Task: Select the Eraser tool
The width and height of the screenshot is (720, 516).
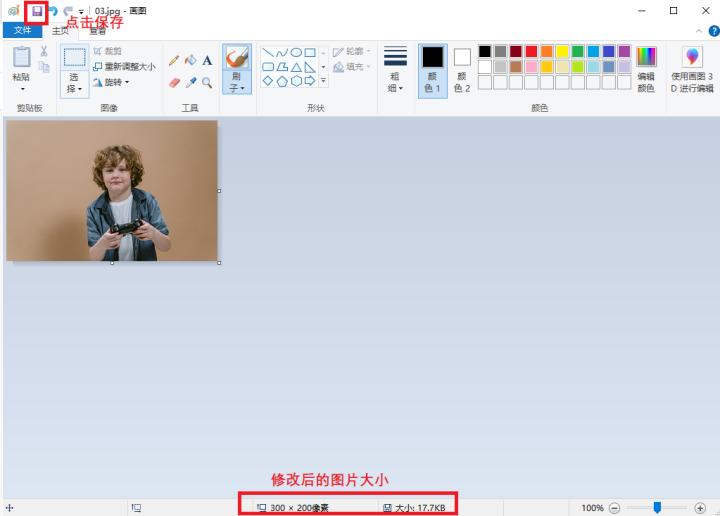Action: tap(174, 82)
